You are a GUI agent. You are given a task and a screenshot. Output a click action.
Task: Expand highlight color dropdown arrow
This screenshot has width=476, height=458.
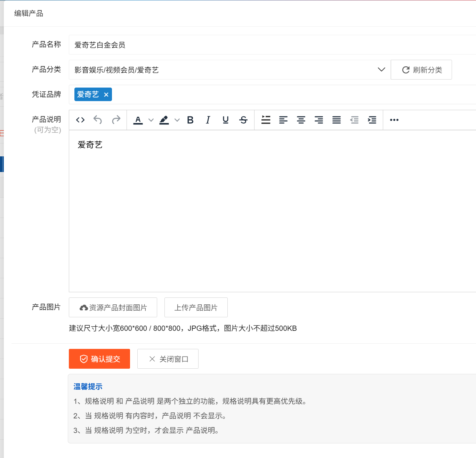[177, 120]
